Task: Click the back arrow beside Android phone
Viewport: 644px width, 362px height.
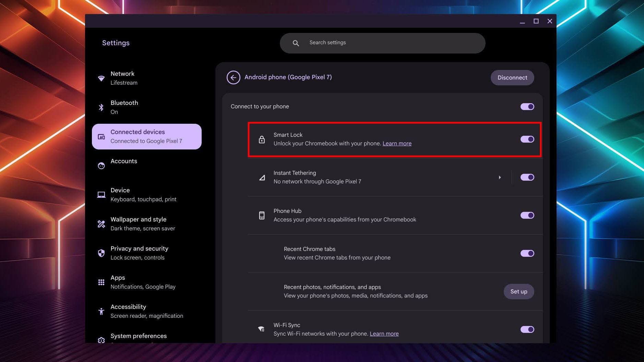Action: 233,77
